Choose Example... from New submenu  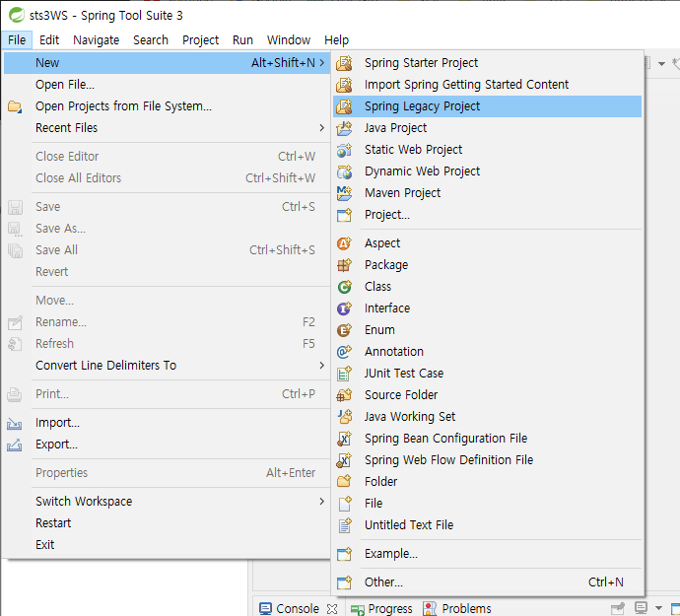pos(488,554)
